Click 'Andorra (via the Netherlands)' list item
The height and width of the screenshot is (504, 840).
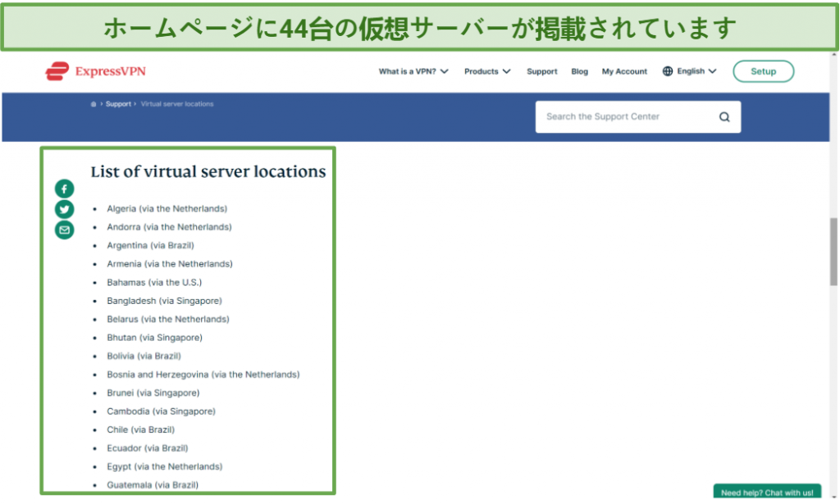(169, 227)
